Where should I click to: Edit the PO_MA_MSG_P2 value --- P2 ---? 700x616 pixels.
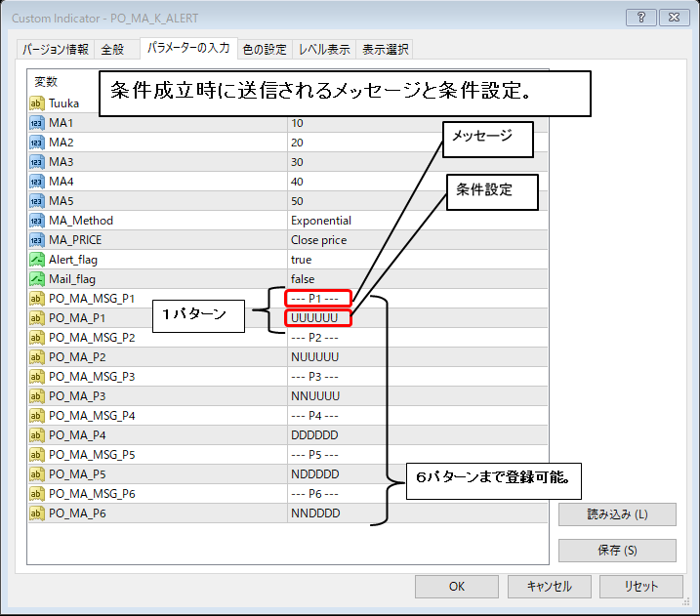pos(314,338)
